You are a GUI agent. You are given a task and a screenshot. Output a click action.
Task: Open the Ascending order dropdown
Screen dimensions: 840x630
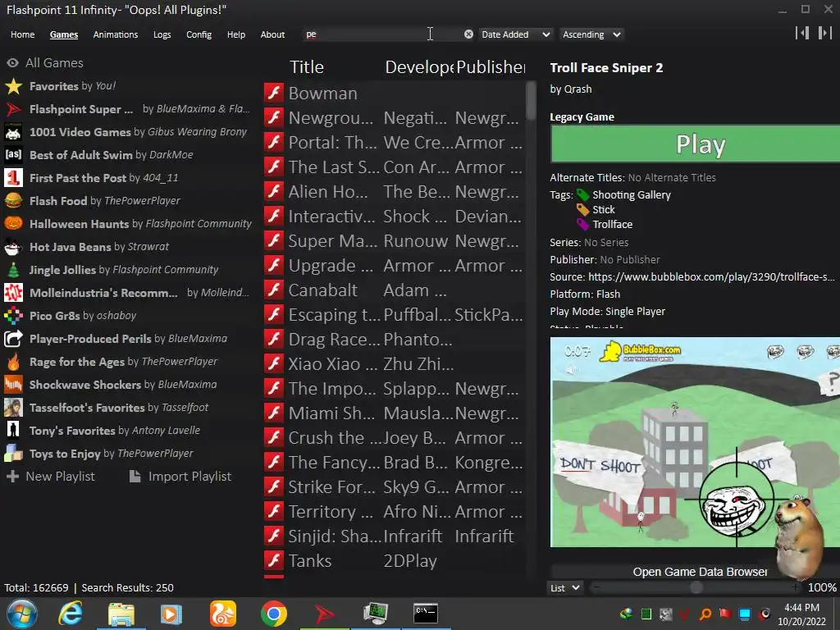[x=591, y=34]
